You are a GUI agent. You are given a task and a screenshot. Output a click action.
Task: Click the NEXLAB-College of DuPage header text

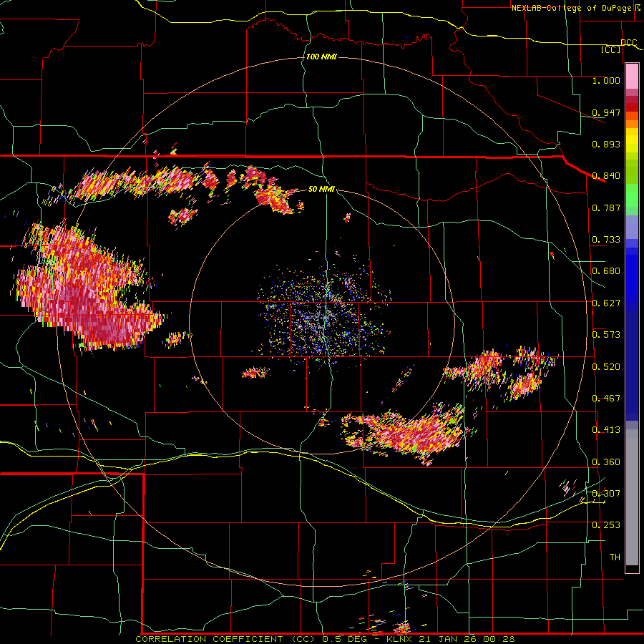[x=576, y=8]
